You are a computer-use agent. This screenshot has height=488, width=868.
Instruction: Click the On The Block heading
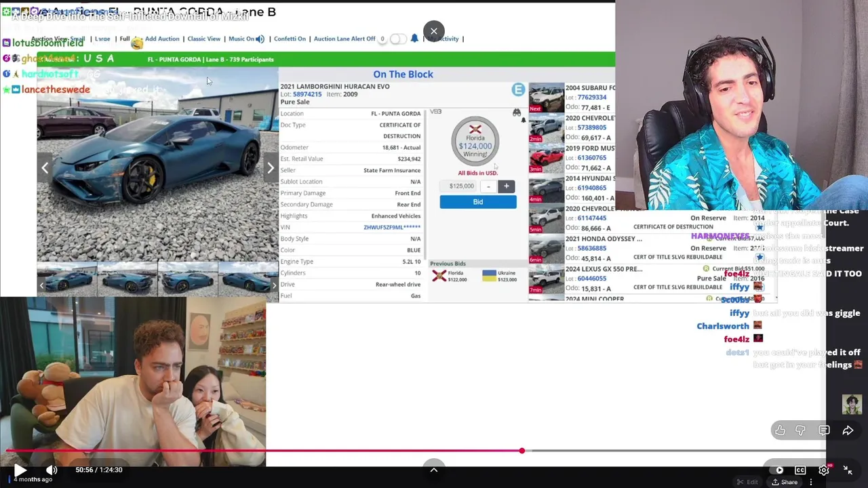point(403,75)
